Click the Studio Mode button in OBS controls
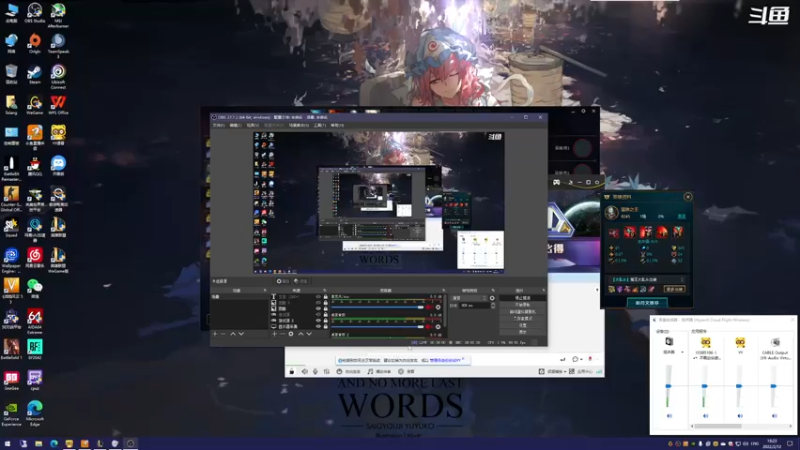The image size is (800, 450). pyautogui.click(x=522, y=318)
